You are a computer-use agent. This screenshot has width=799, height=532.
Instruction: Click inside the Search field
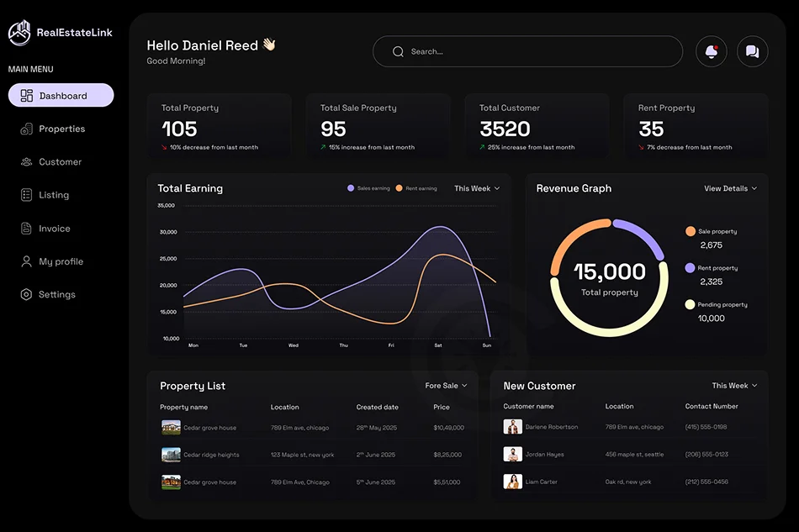(530, 51)
